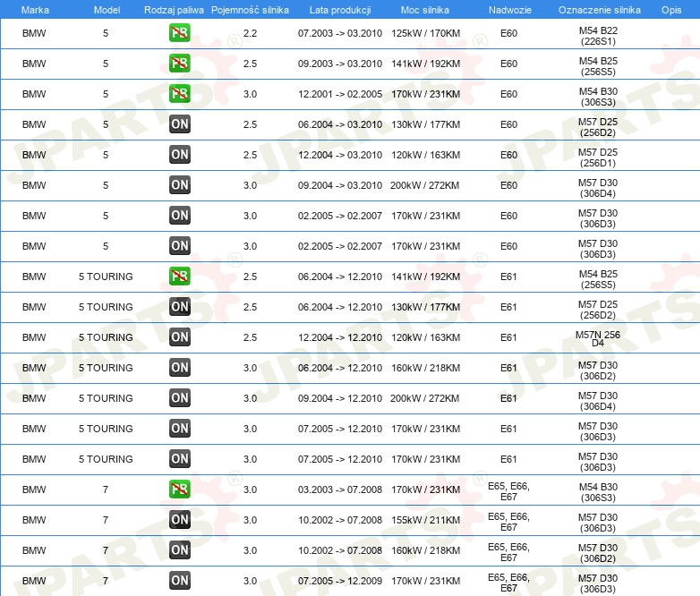Click power 120kW / 163KM in E60 row
The image size is (700, 596).
(x=425, y=155)
